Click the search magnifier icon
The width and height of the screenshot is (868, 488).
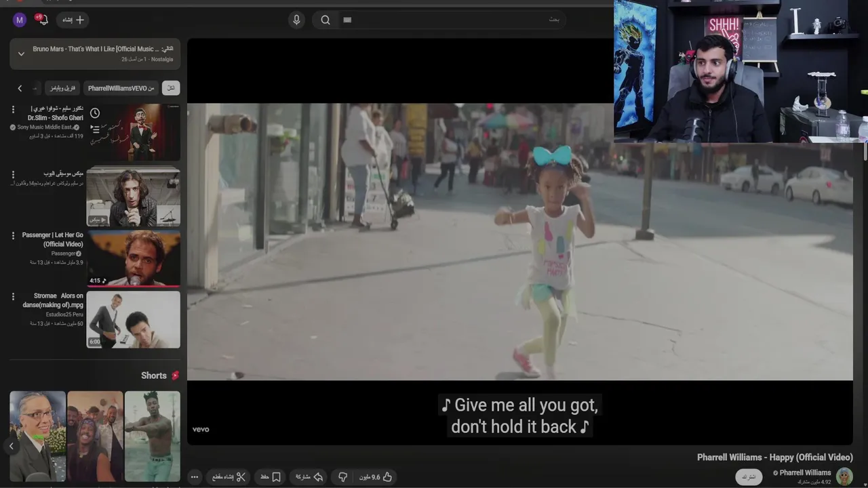pyautogui.click(x=325, y=20)
